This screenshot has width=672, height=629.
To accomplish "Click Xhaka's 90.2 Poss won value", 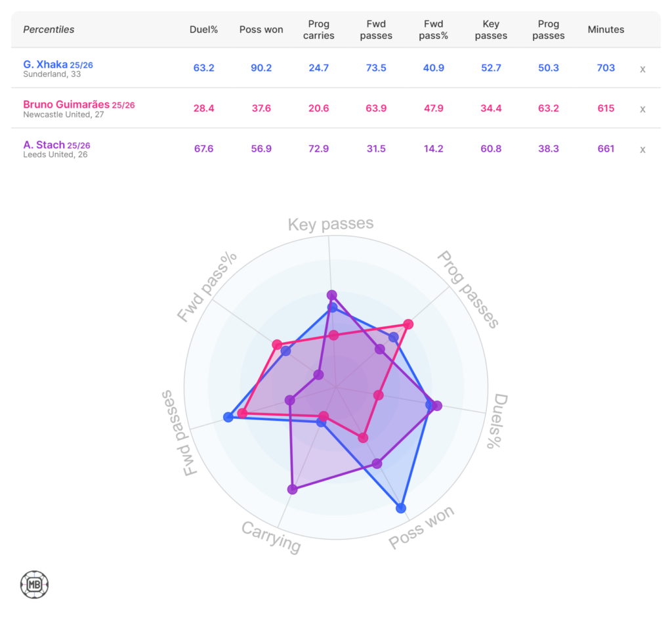I will 261,68.
